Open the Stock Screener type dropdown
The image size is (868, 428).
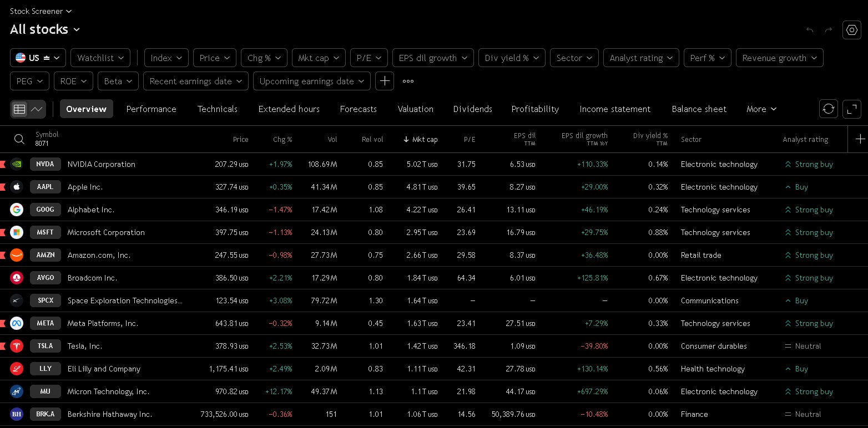pyautogui.click(x=41, y=11)
